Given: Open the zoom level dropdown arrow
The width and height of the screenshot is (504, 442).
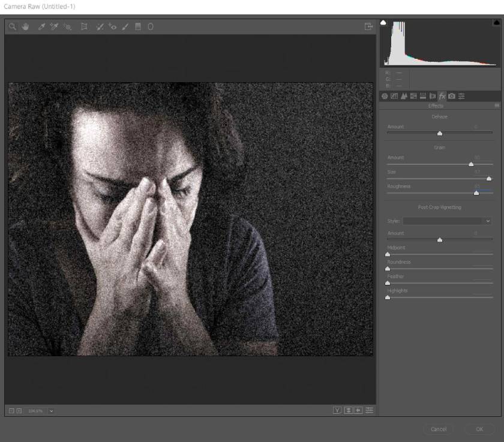Looking at the screenshot, I should point(51,411).
